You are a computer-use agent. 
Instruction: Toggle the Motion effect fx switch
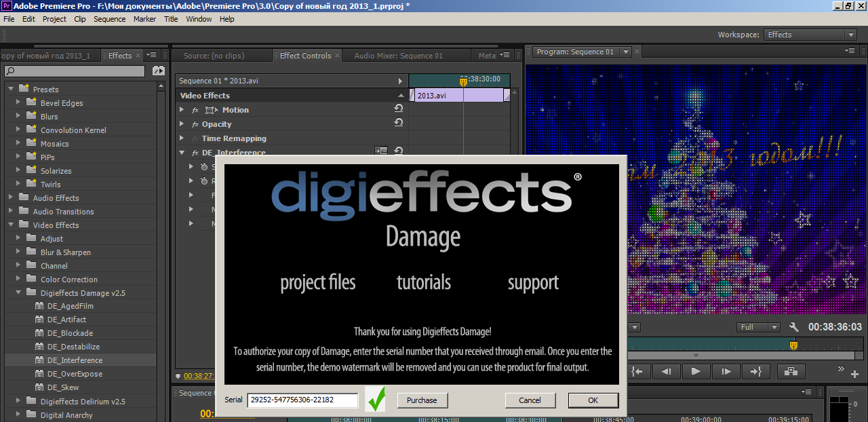[x=195, y=110]
